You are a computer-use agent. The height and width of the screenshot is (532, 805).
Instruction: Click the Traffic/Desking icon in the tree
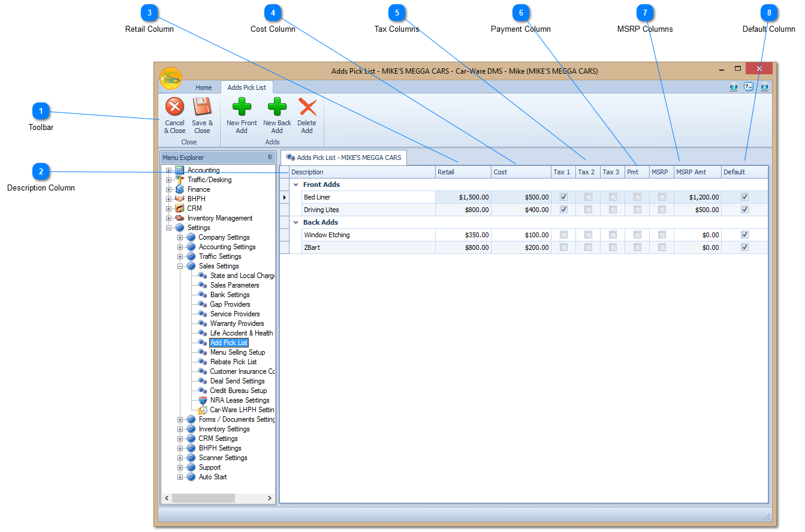pyautogui.click(x=179, y=180)
